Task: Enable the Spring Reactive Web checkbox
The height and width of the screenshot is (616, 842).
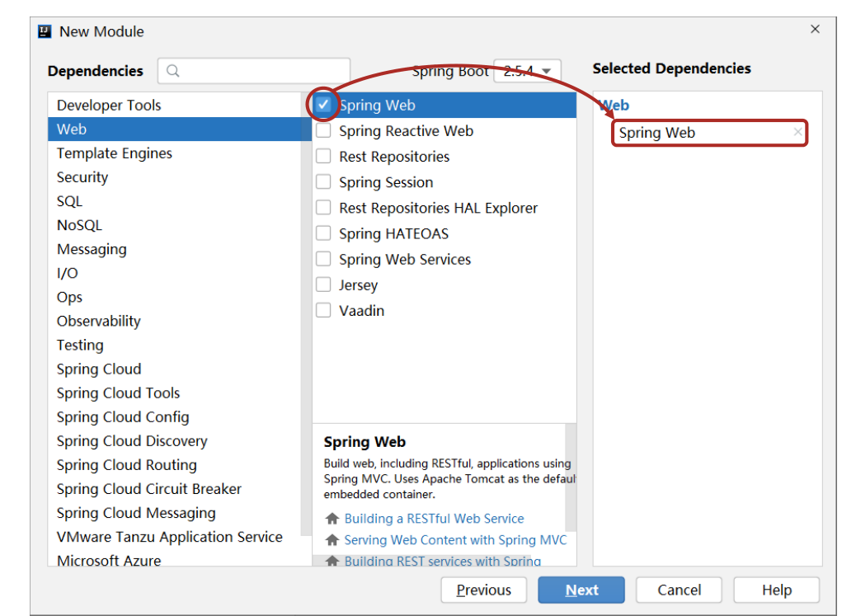Action: 323,130
